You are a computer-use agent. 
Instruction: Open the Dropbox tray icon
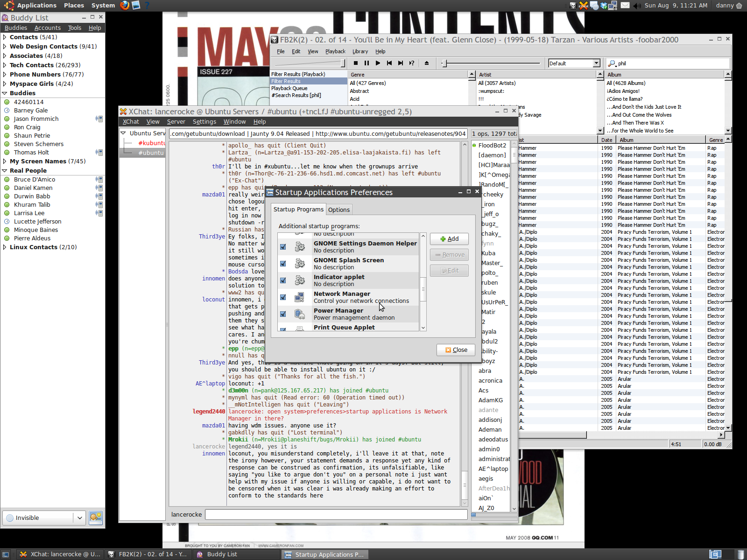(x=604, y=5)
